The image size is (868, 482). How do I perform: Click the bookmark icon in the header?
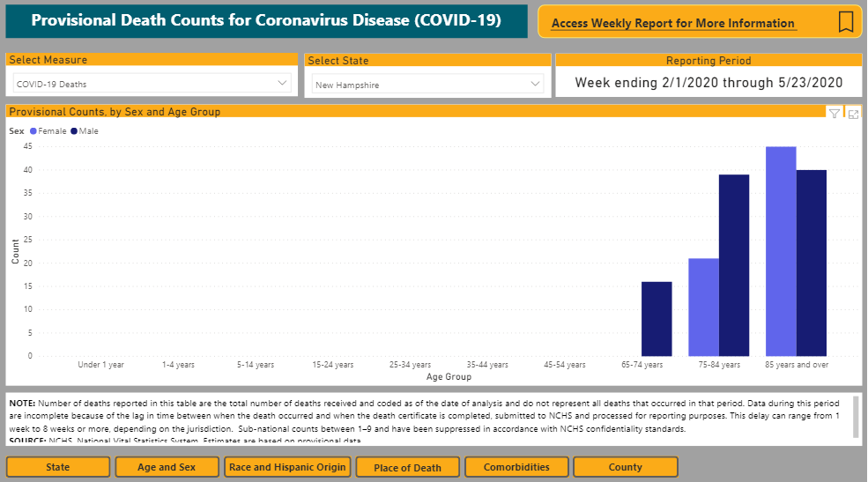[846, 22]
